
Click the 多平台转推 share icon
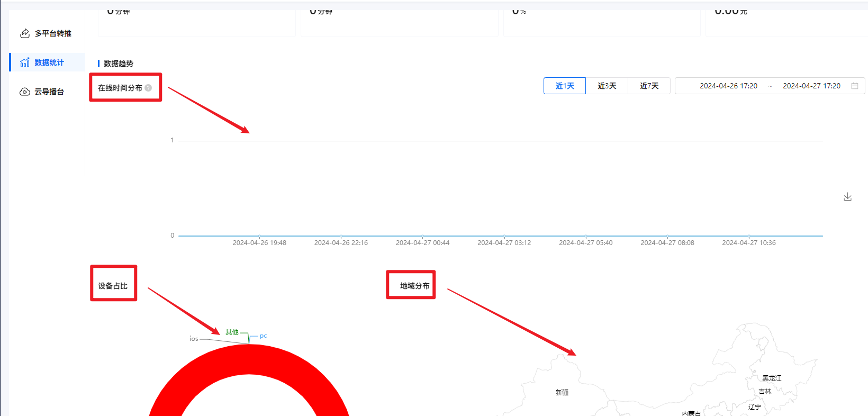click(x=25, y=33)
